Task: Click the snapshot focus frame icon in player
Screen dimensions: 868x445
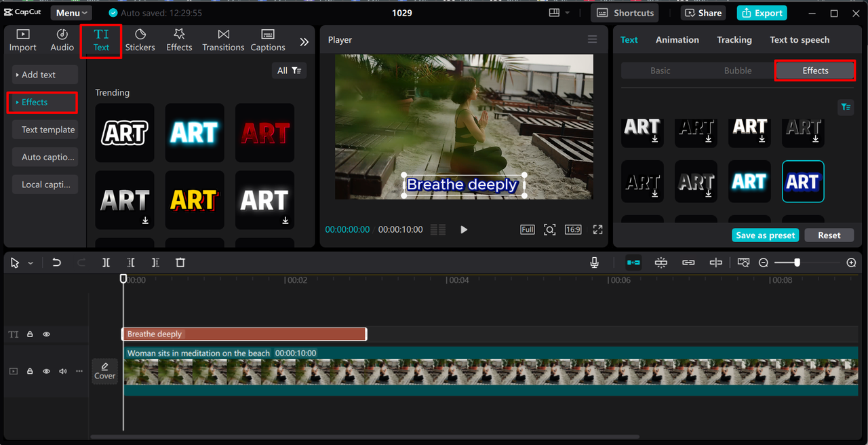Action: click(x=550, y=230)
